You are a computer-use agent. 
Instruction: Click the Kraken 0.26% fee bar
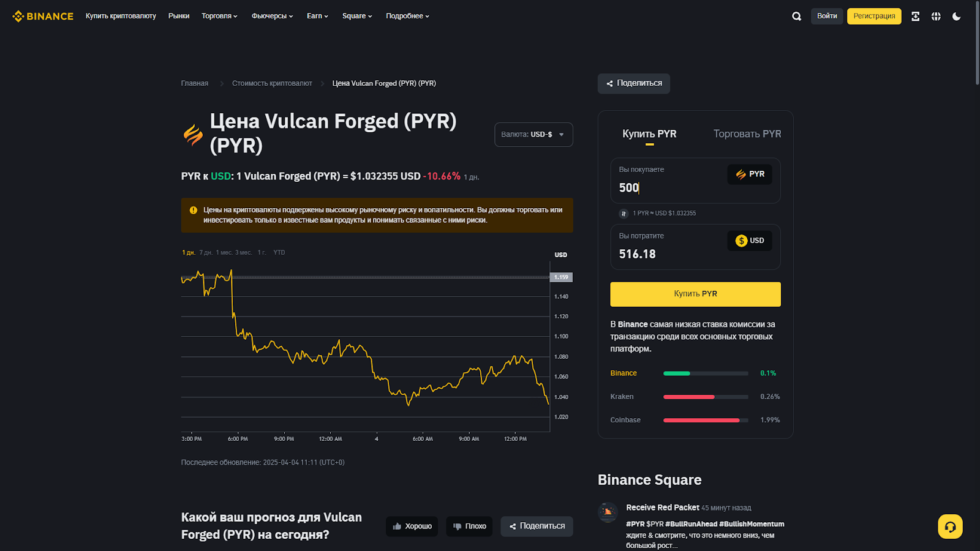coord(706,397)
